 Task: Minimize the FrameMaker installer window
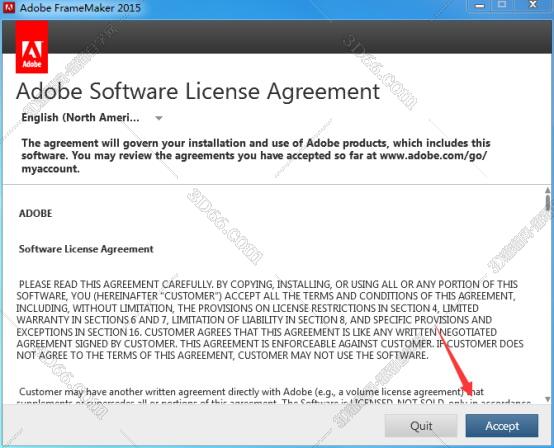pos(479,5)
